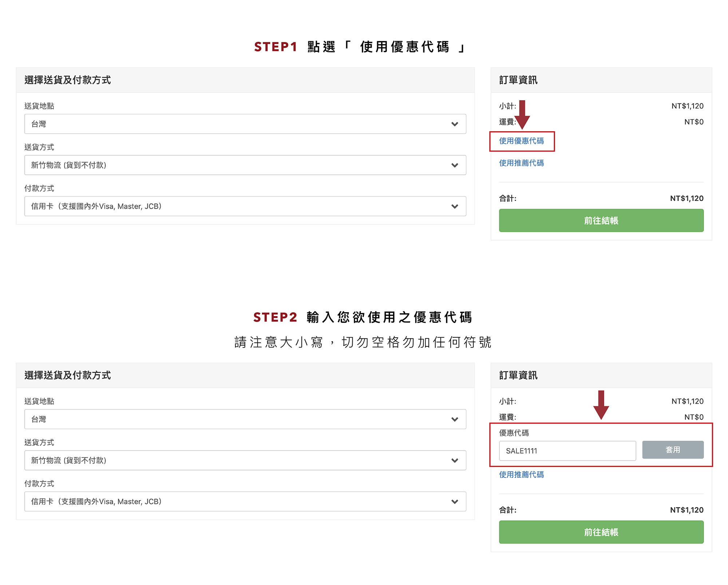Click the red arrow above the 優惠代碼 field
This screenshot has width=728, height=585.
pyautogui.click(x=601, y=405)
